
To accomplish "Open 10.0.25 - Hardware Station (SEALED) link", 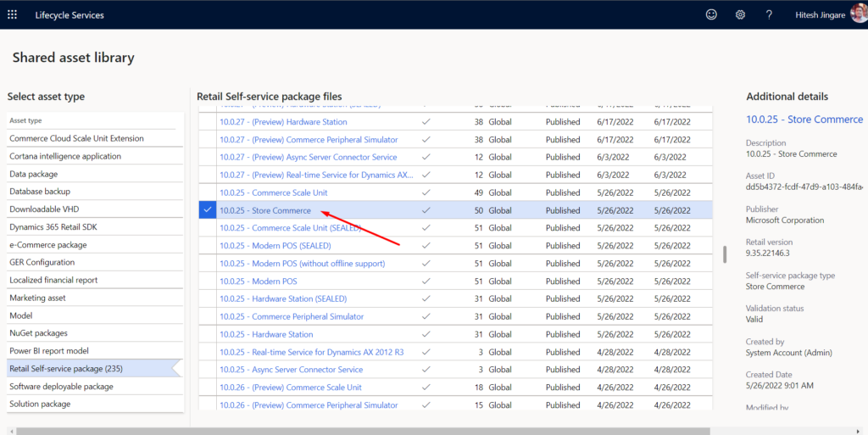I will click(283, 298).
